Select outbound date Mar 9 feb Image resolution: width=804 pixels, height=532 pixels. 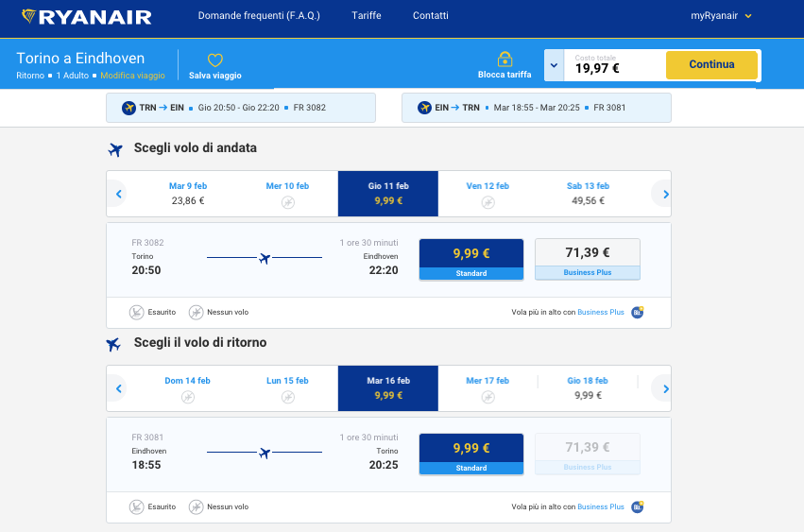pos(188,194)
